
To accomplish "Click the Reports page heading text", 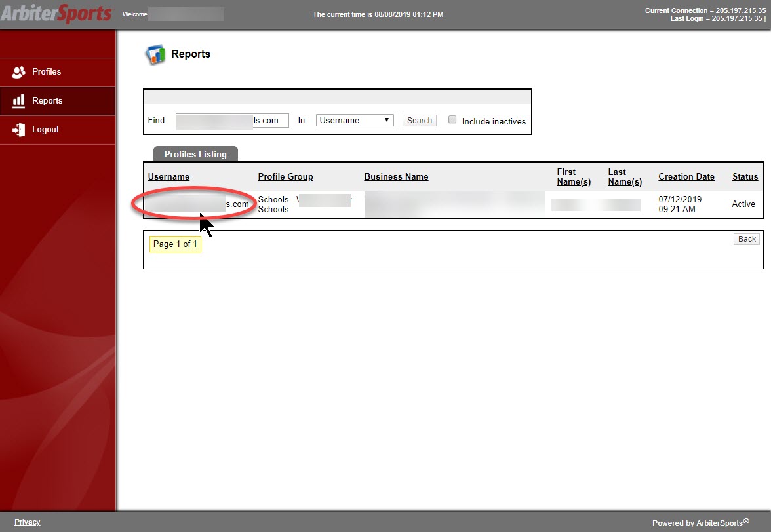I will point(190,54).
